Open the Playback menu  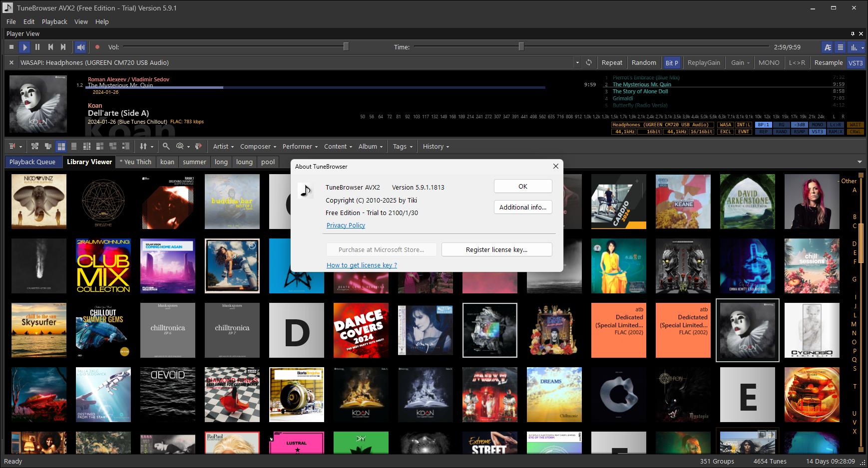coord(54,21)
